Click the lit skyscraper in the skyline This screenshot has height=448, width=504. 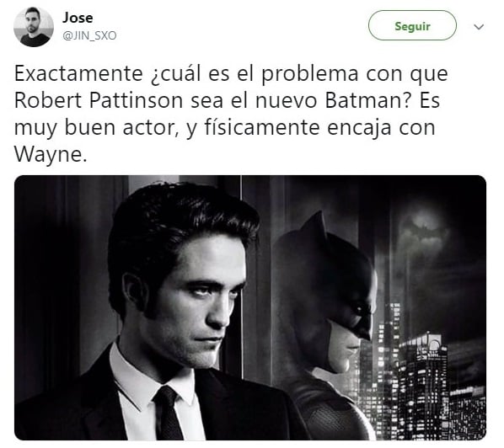click(424, 384)
